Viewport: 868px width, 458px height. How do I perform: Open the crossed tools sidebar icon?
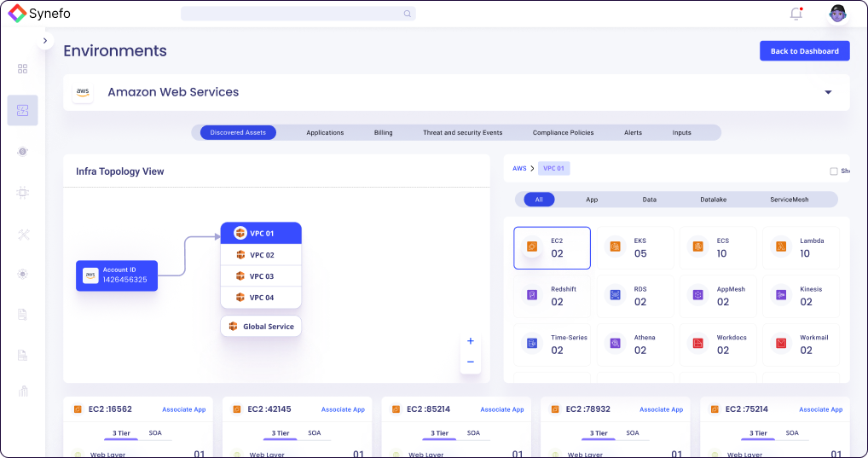[x=23, y=235]
